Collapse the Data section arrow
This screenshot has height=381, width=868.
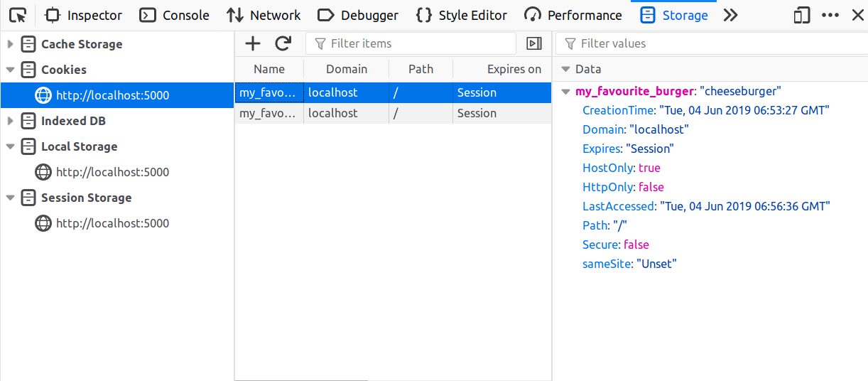click(565, 69)
